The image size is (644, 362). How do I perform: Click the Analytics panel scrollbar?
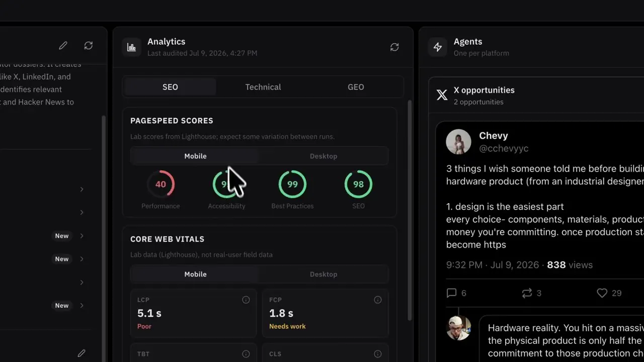coord(410,210)
